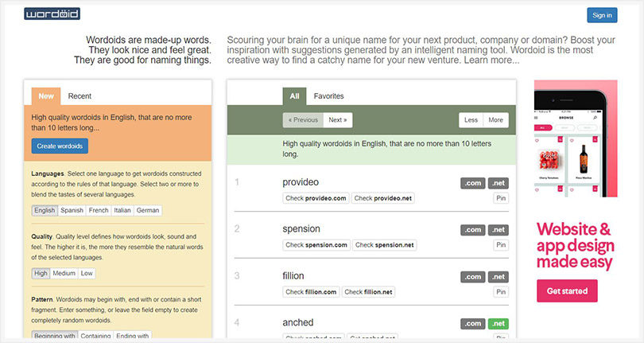This screenshot has height=343, width=644.
Task: Go to the Next results page
Action: [x=338, y=120]
